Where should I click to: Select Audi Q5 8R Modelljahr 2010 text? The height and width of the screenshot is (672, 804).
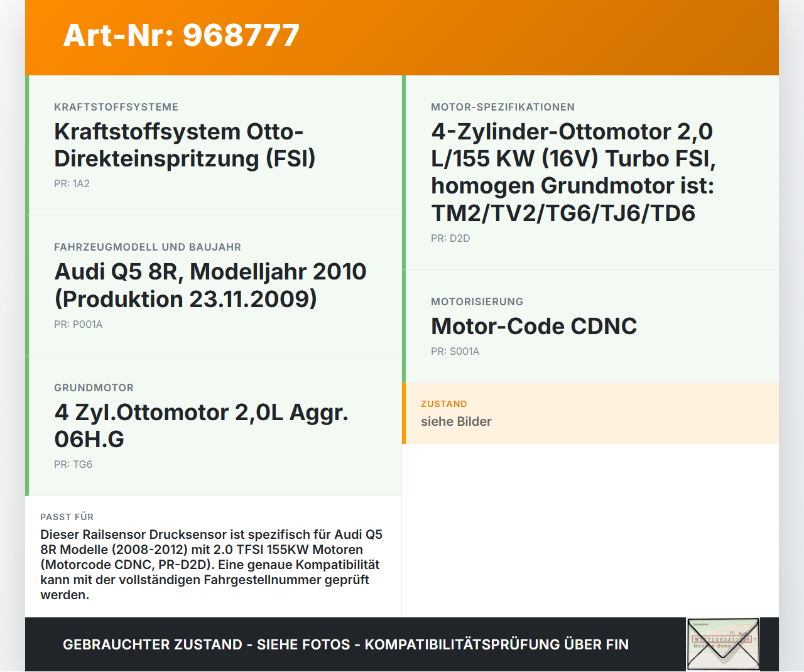(210, 285)
